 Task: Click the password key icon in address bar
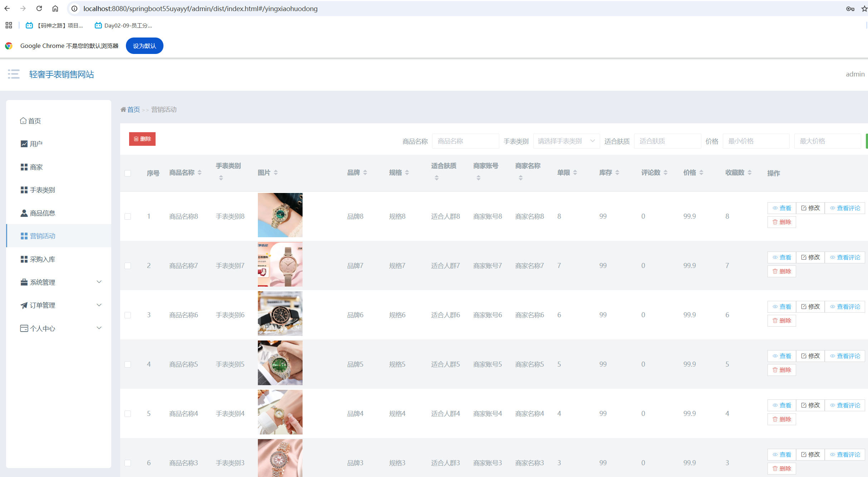[x=850, y=9]
